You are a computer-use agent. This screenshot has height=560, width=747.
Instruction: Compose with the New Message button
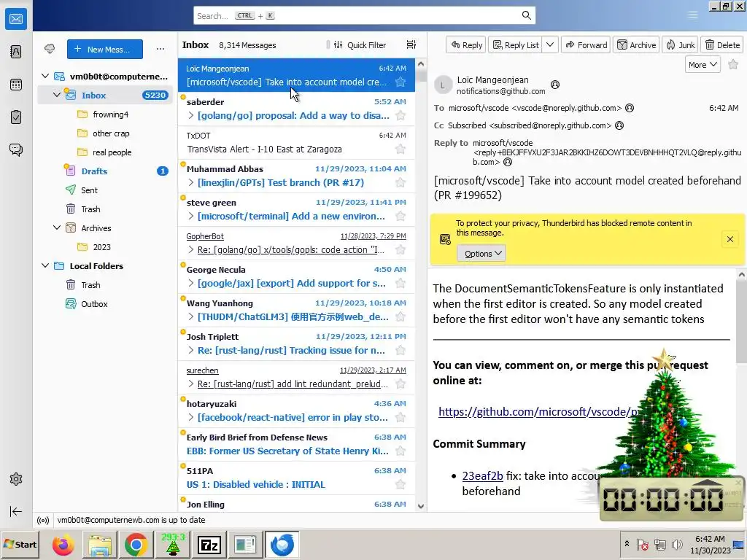point(105,49)
